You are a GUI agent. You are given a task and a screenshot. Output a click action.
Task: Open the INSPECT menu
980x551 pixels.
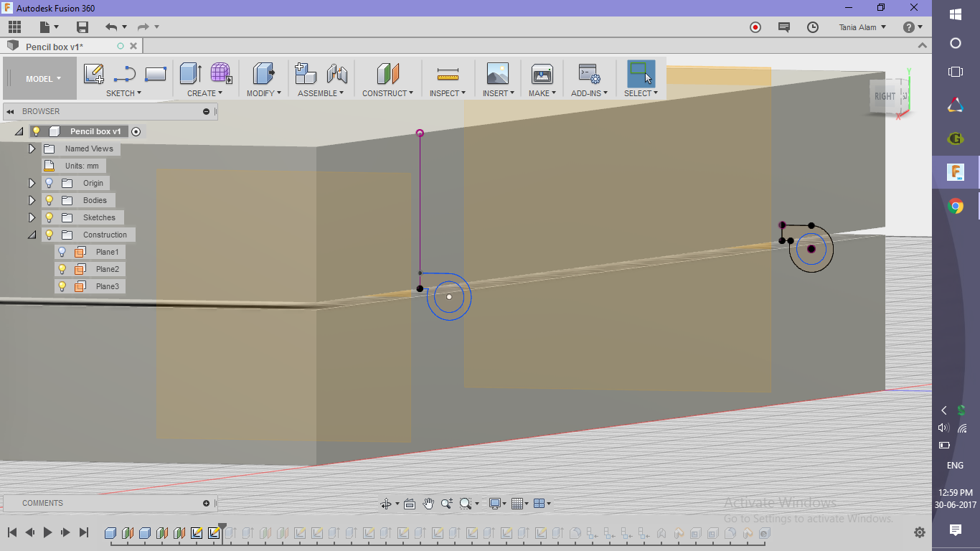point(448,93)
